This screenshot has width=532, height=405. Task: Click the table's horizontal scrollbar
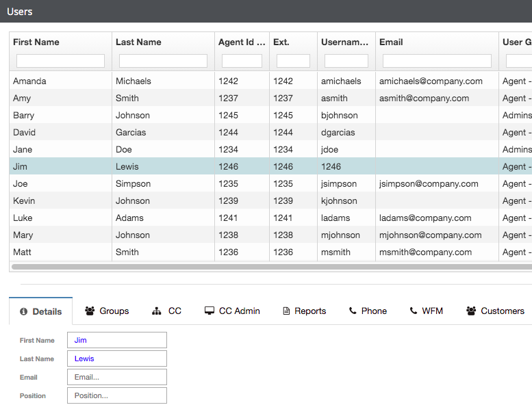(271, 267)
